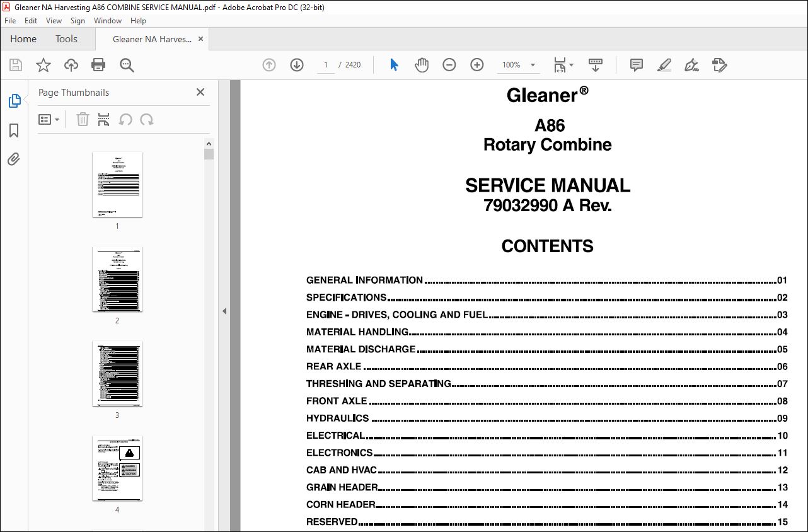Collapse the navigation pane with arrow
Screen dimensions: 808x532
(x=224, y=311)
